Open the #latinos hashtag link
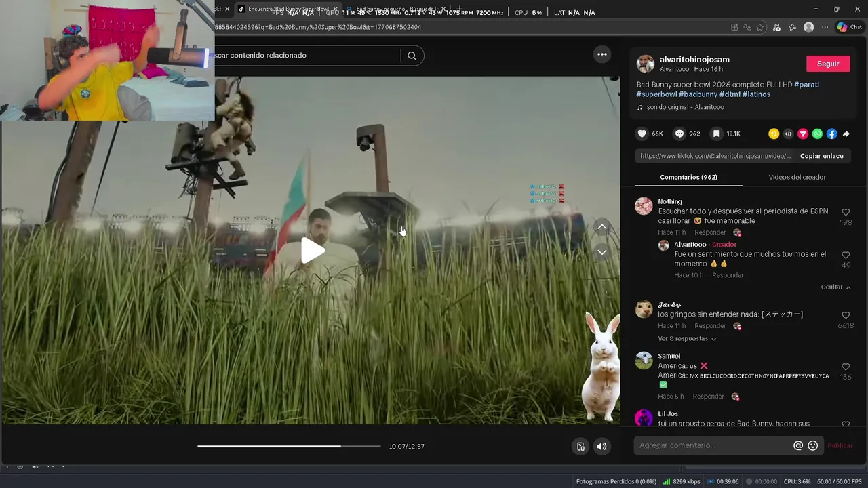The image size is (868, 488). point(756,94)
